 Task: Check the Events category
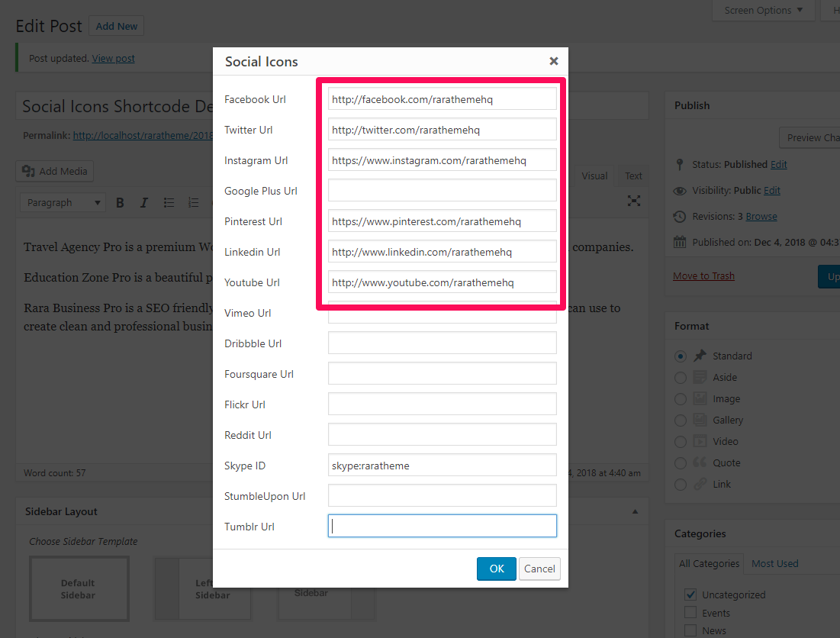click(x=690, y=612)
